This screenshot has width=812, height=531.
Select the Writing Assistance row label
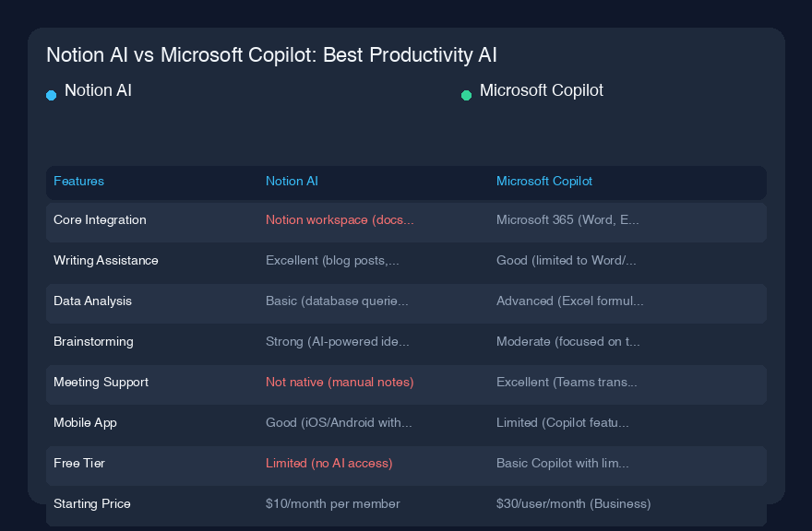click(105, 260)
